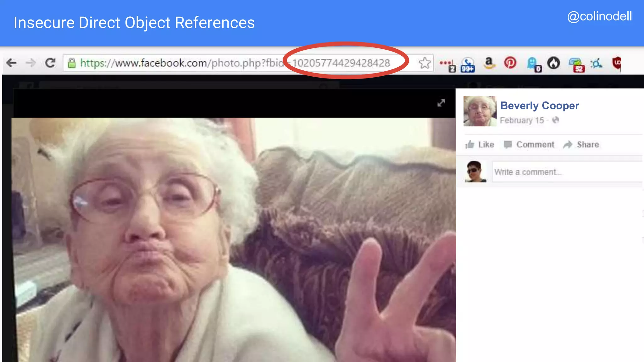Share the photo
Image resolution: width=644 pixels, height=362 pixels.
click(x=581, y=145)
